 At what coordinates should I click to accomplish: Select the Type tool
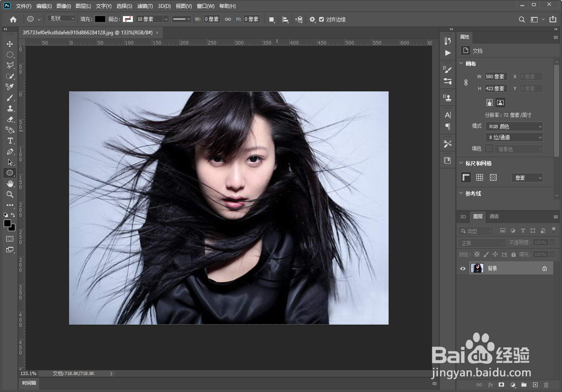[x=10, y=141]
